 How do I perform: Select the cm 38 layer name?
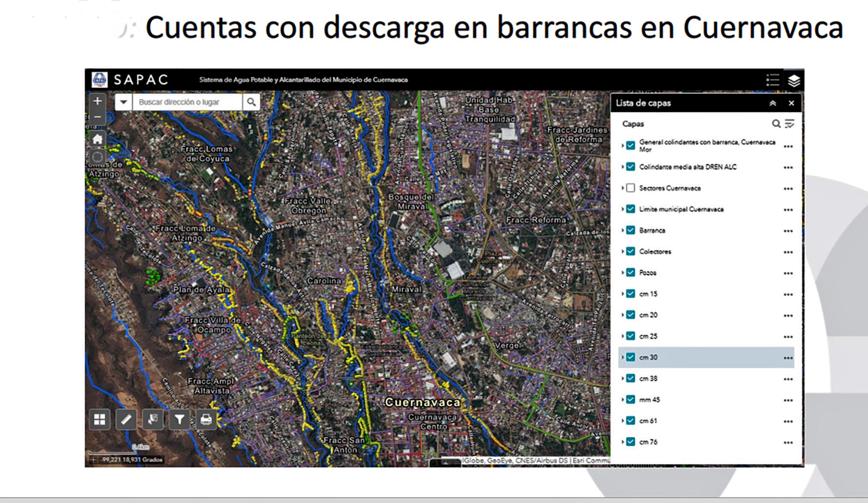pyautogui.click(x=648, y=379)
